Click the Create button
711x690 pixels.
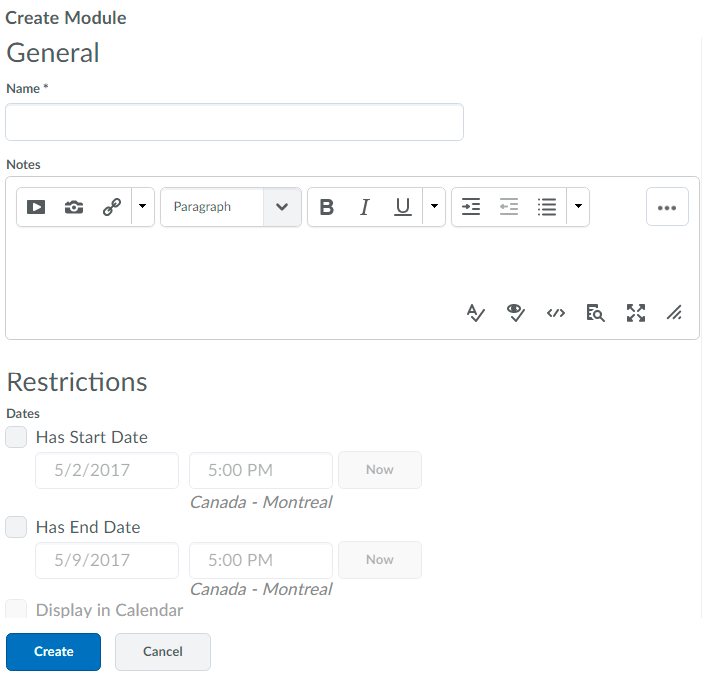tap(54, 652)
